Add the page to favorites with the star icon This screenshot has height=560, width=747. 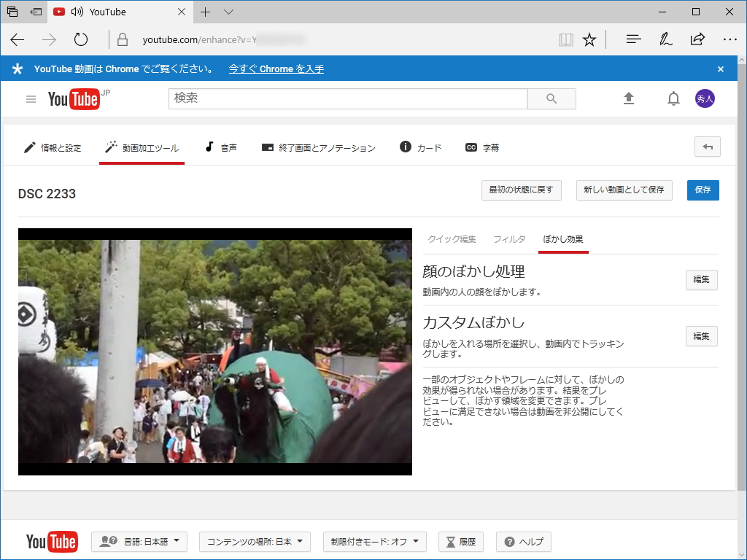pyautogui.click(x=589, y=40)
